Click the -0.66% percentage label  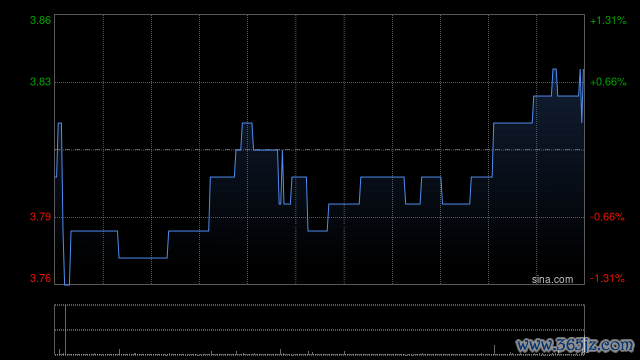[607, 217]
